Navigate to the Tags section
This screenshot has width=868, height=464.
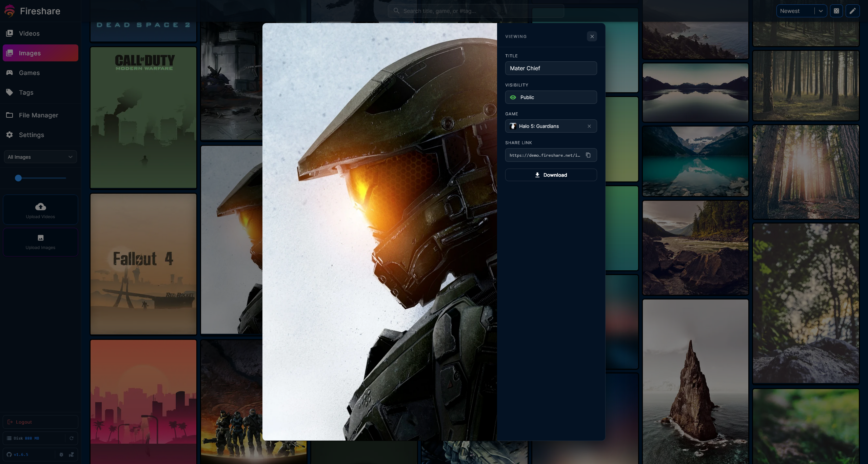coord(26,92)
